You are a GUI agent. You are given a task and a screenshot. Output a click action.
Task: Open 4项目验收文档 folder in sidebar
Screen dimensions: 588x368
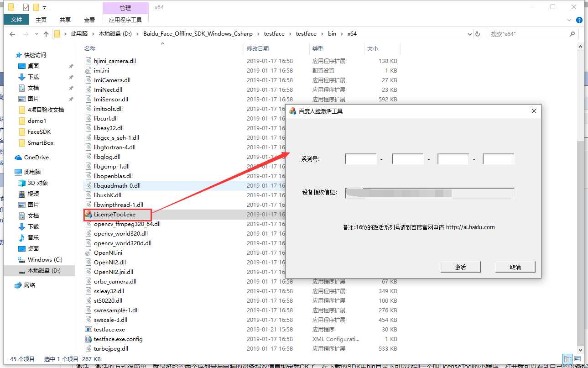pyautogui.click(x=46, y=110)
